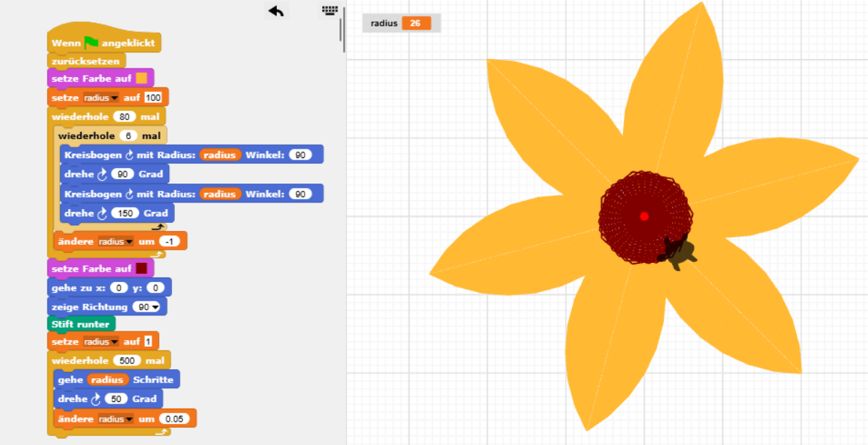The width and height of the screenshot is (868, 445).
Task: Click the 'zurücksetzen' block
Action: (x=85, y=61)
